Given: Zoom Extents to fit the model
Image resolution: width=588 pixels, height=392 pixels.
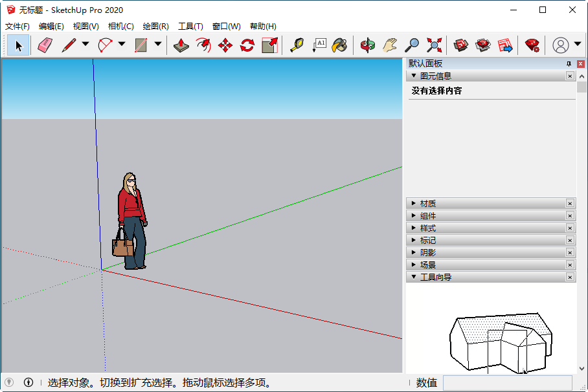Looking at the screenshot, I should point(433,45).
